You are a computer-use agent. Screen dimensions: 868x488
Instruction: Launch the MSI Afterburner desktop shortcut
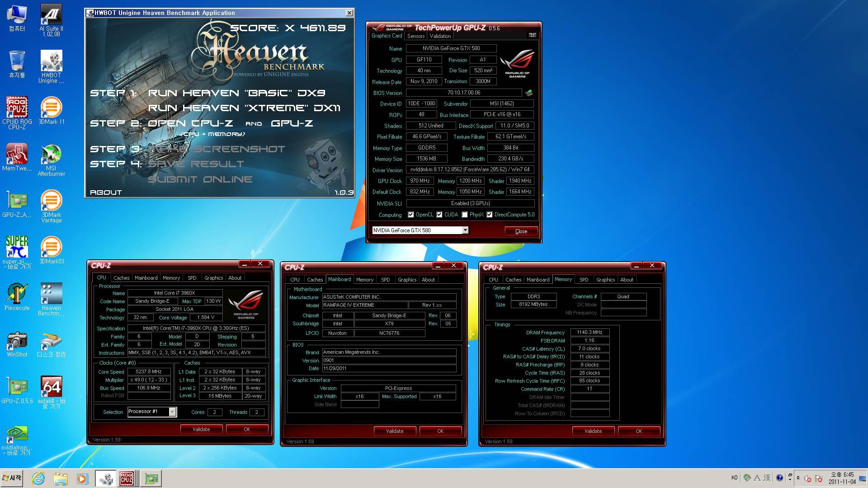coord(51,160)
